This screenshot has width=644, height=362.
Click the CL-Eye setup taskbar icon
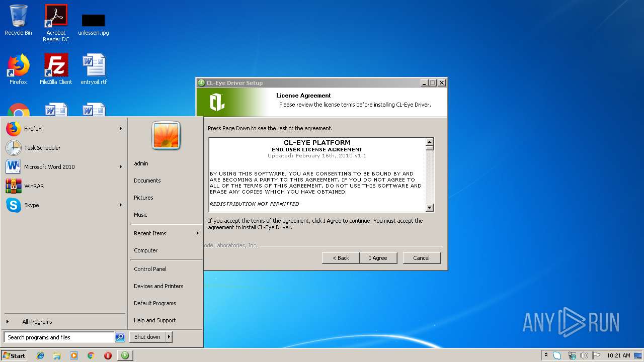coord(125,355)
